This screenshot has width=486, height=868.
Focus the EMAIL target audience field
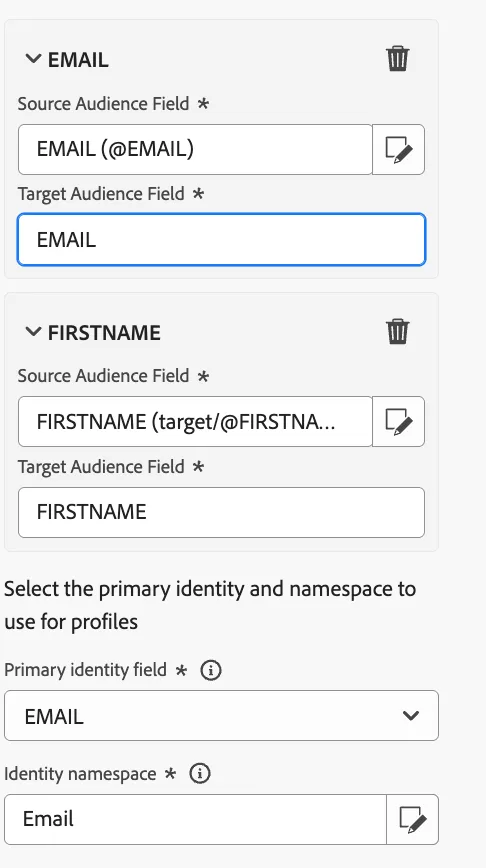click(221, 240)
